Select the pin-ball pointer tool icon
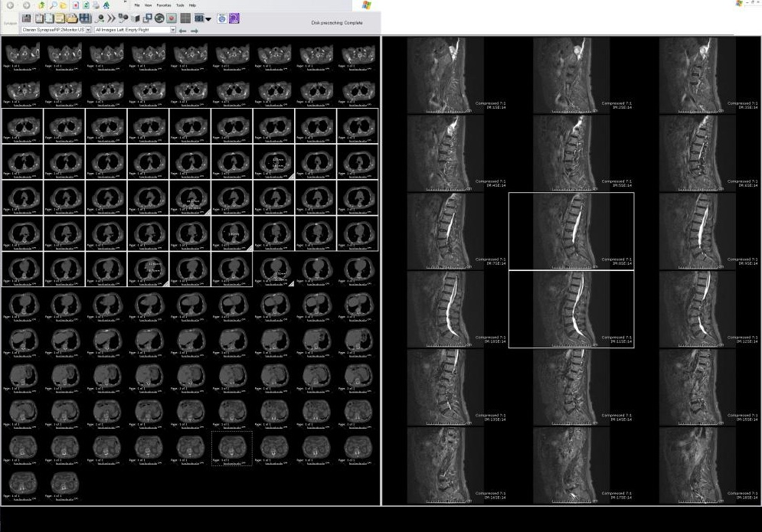Screen dimensions: 762x532 (x=100, y=18)
